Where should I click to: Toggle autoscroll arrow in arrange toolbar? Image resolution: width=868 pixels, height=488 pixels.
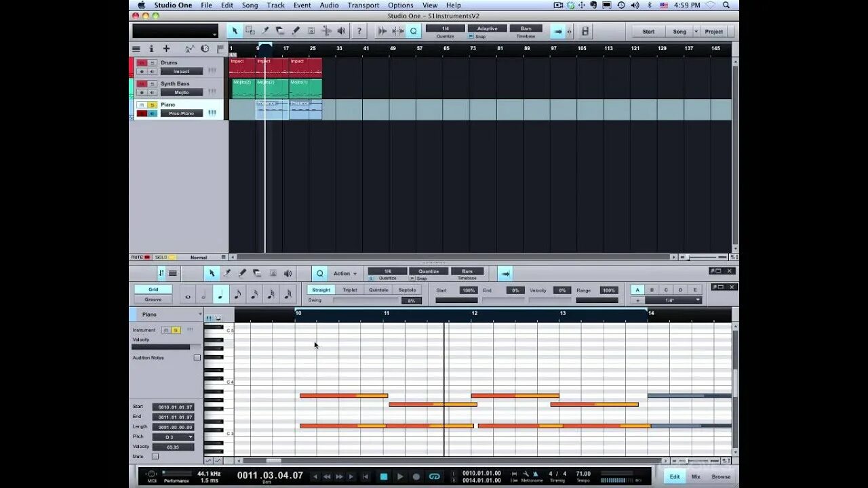tap(557, 31)
